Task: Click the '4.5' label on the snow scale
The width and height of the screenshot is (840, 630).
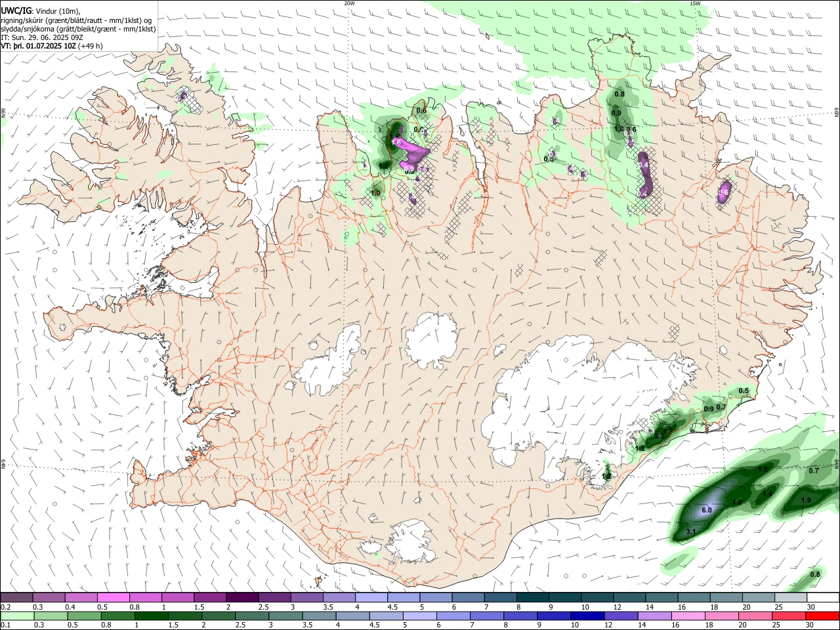Action: point(392,607)
